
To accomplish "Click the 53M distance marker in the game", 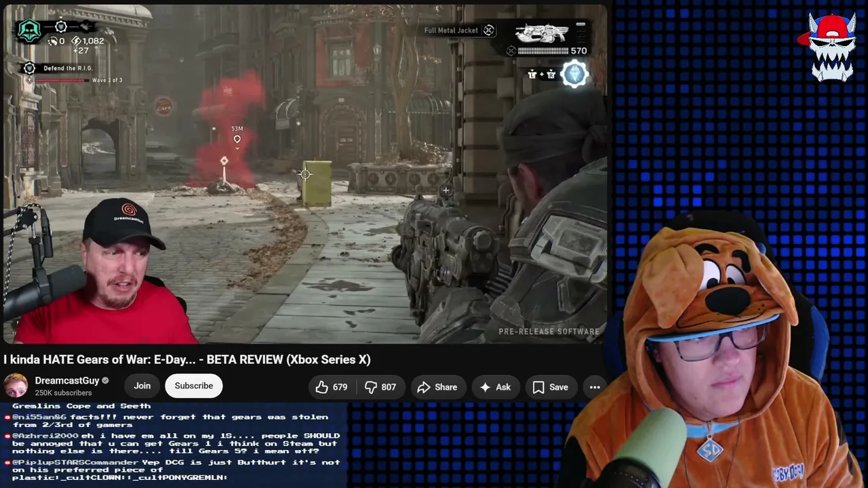I will 237,129.
